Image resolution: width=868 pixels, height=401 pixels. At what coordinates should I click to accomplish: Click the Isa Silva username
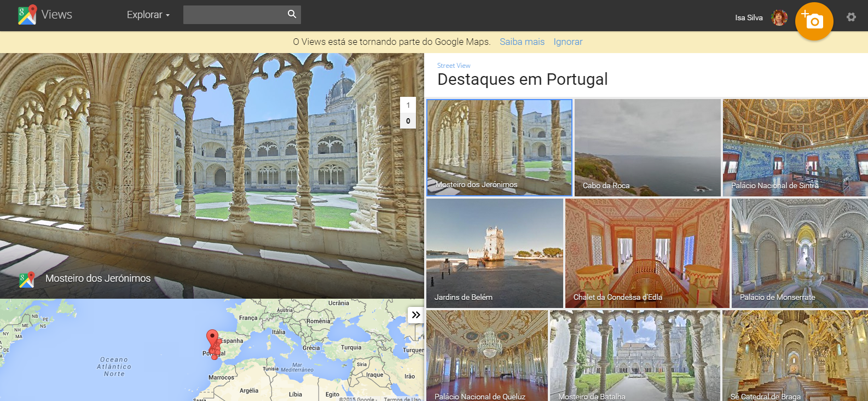click(749, 18)
